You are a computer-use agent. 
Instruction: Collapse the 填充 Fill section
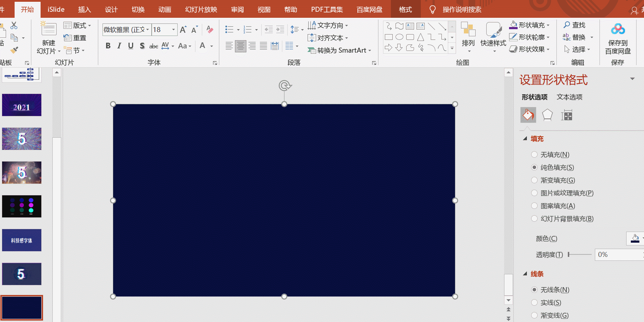(525, 138)
